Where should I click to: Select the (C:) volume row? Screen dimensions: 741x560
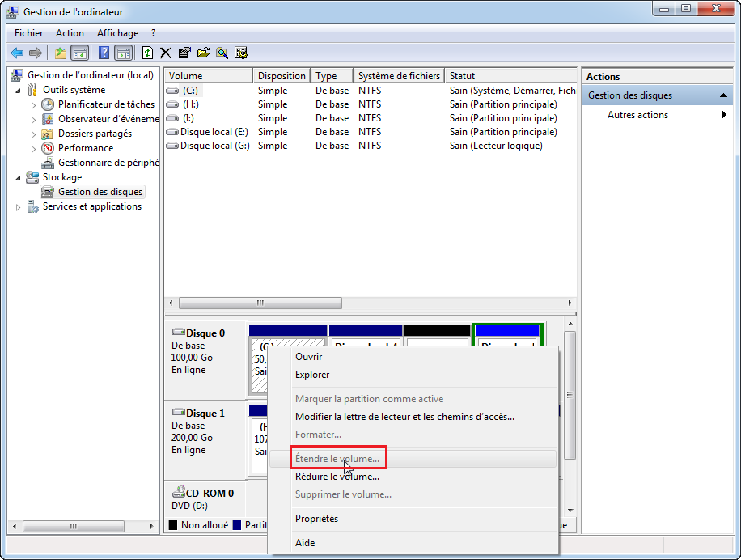tap(370, 91)
